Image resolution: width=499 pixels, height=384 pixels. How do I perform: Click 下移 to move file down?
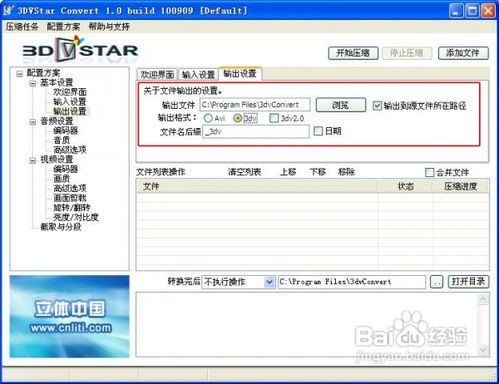point(317,172)
